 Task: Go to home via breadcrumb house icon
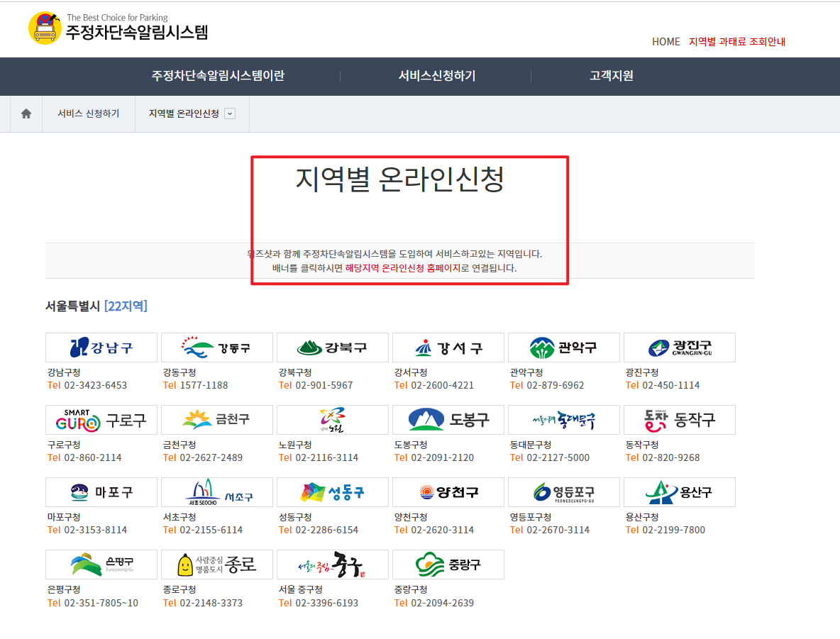click(26, 113)
